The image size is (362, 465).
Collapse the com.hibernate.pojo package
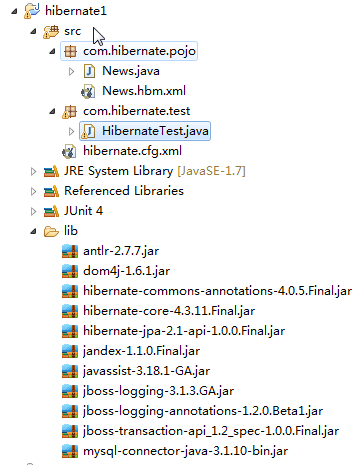(52, 52)
